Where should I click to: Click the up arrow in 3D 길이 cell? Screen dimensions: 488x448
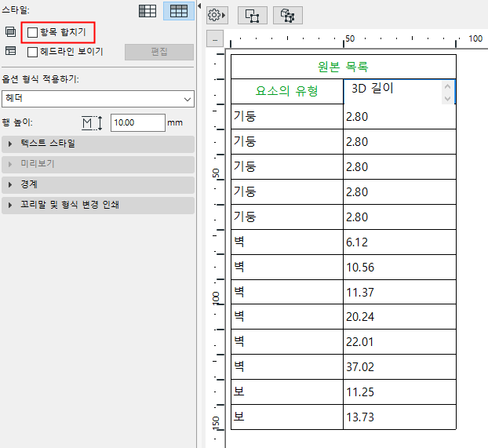[447, 86]
